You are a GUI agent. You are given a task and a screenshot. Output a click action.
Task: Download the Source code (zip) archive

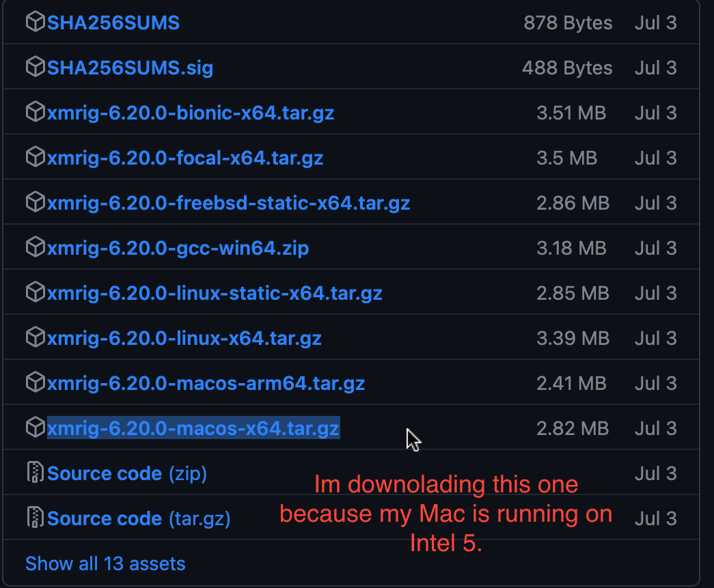pos(126,473)
